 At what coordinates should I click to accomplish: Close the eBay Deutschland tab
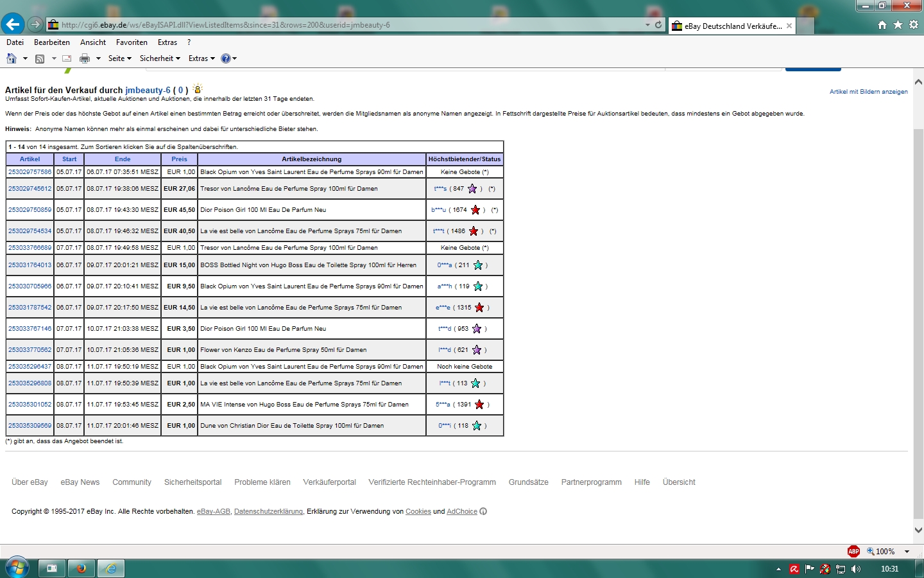coord(789,26)
